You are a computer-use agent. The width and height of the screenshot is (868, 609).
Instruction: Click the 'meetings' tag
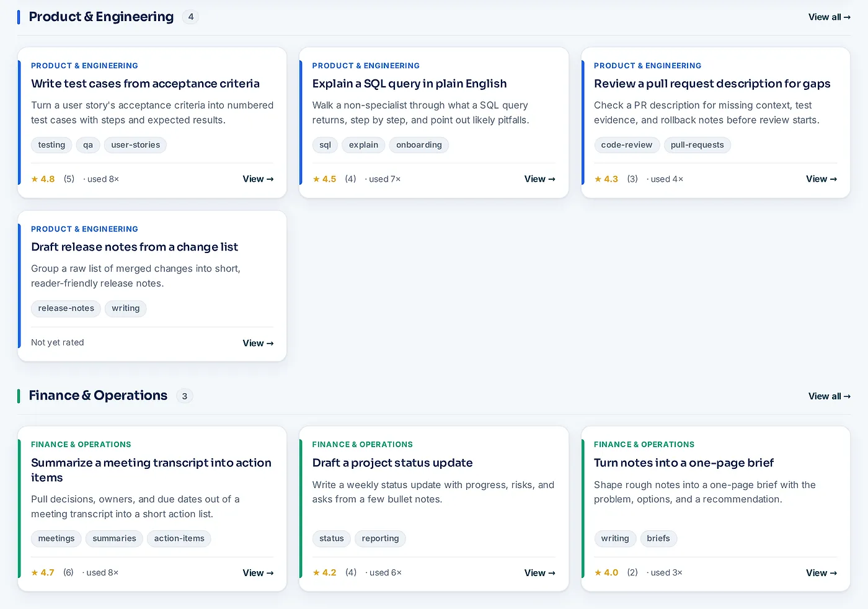56,539
